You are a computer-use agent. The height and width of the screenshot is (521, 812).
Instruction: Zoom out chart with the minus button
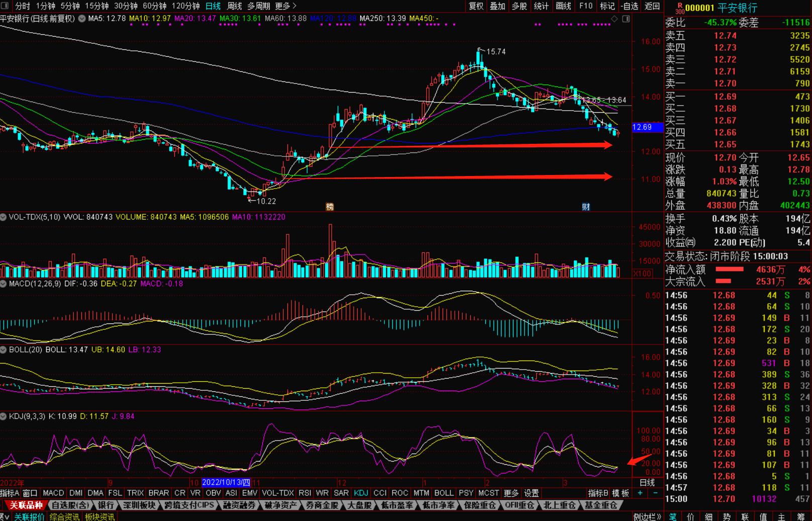tap(655, 493)
